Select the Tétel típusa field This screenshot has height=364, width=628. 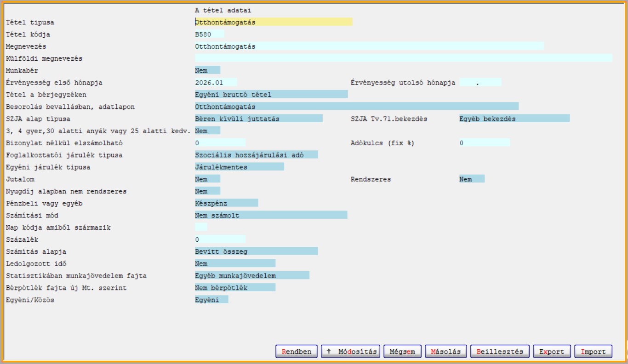(273, 22)
